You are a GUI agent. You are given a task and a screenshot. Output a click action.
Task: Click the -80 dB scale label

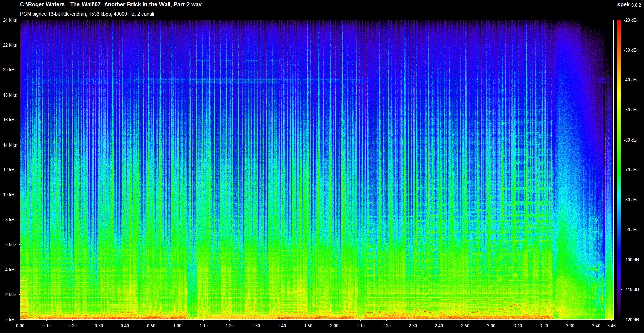point(630,200)
